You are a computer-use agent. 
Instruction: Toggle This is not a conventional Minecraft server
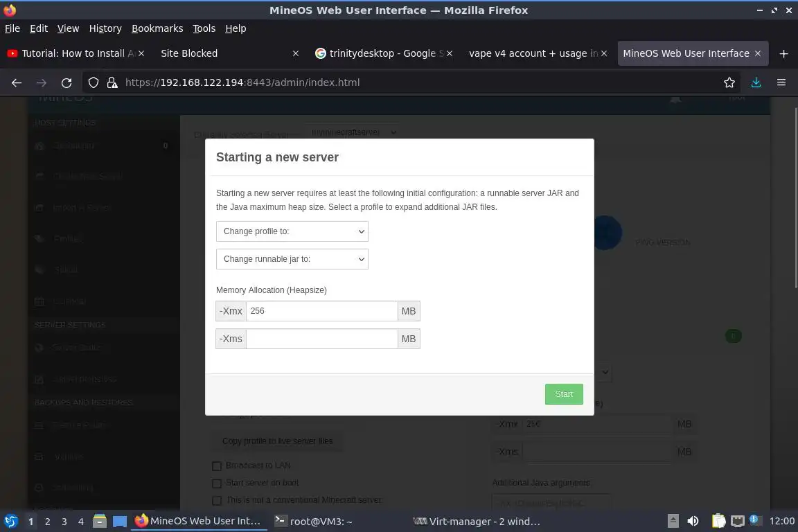[x=217, y=500]
